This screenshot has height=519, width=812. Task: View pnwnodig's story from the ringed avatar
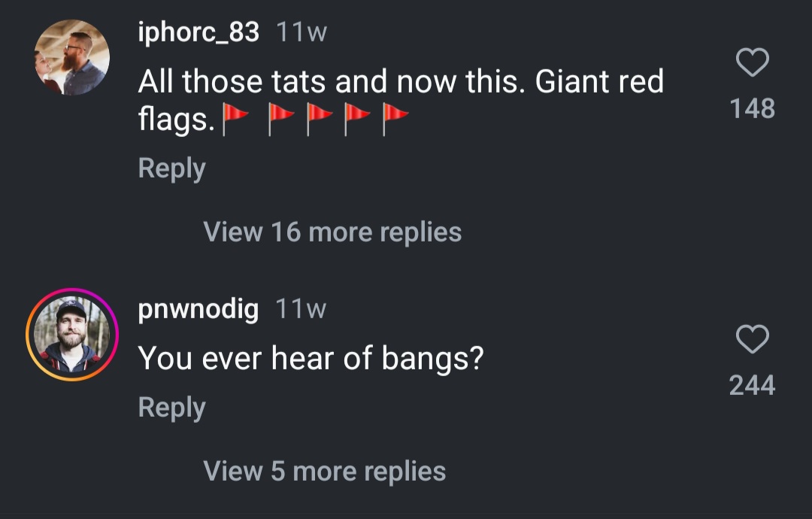pos(72,335)
